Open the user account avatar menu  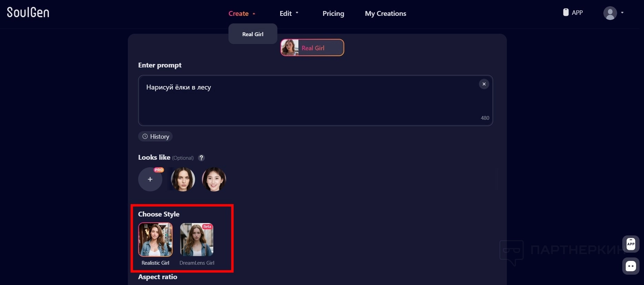coord(610,13)
